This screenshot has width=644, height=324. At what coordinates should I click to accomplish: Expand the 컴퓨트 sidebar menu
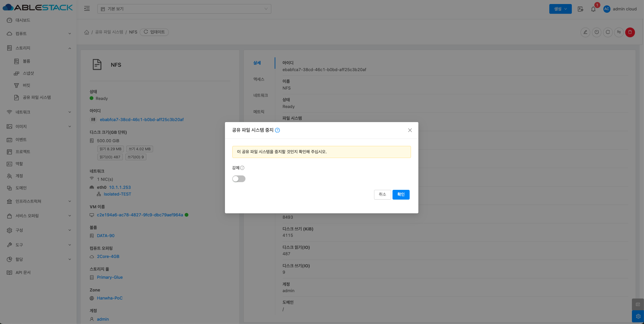[x=39, y=34]
